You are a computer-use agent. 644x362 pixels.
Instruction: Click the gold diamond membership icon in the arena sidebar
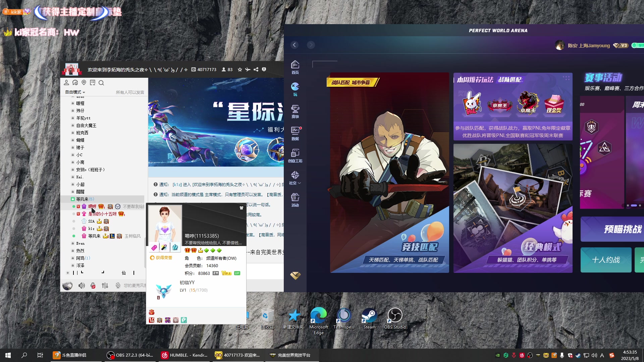(295, 276)
